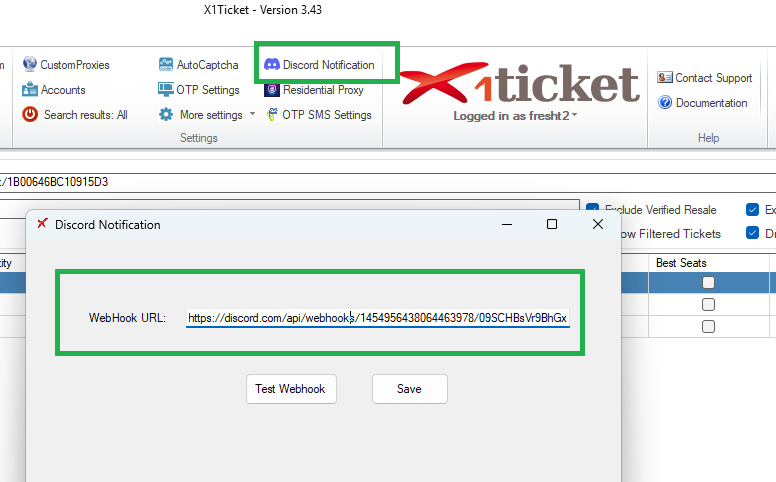Screen dimensions: 776x482
Task: Open AutoCaptcha settings
Action: [207, 65]
